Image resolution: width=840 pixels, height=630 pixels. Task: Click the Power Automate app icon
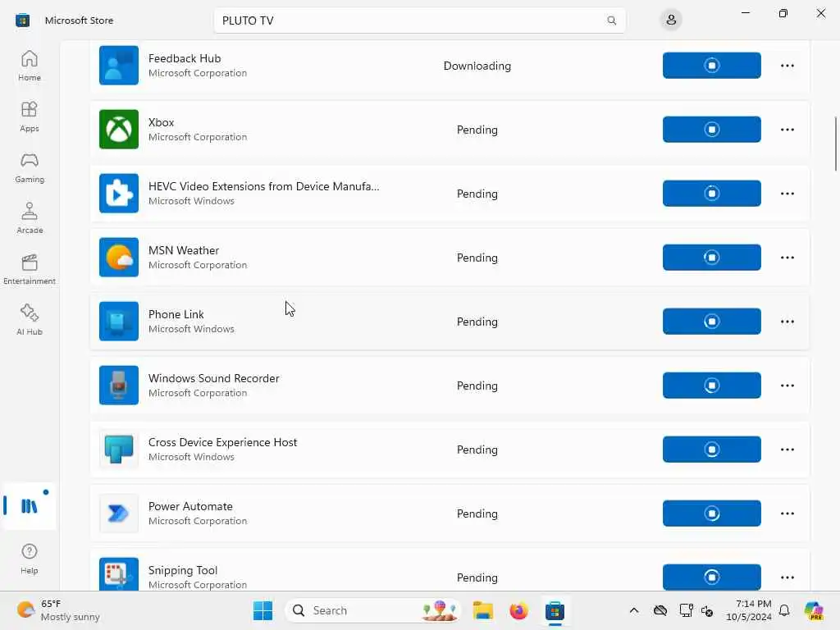pos(119,514)
